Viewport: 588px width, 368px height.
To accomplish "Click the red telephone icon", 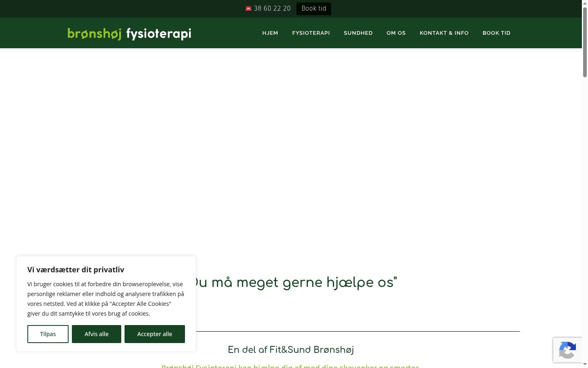I will [248, 9].
